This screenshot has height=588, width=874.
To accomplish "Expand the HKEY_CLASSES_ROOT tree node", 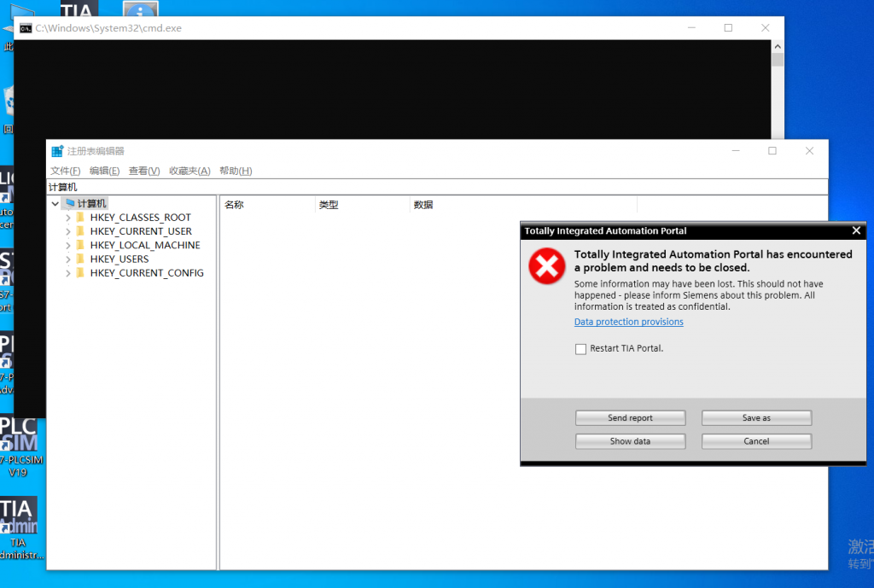I will click(x=68, y=218).
